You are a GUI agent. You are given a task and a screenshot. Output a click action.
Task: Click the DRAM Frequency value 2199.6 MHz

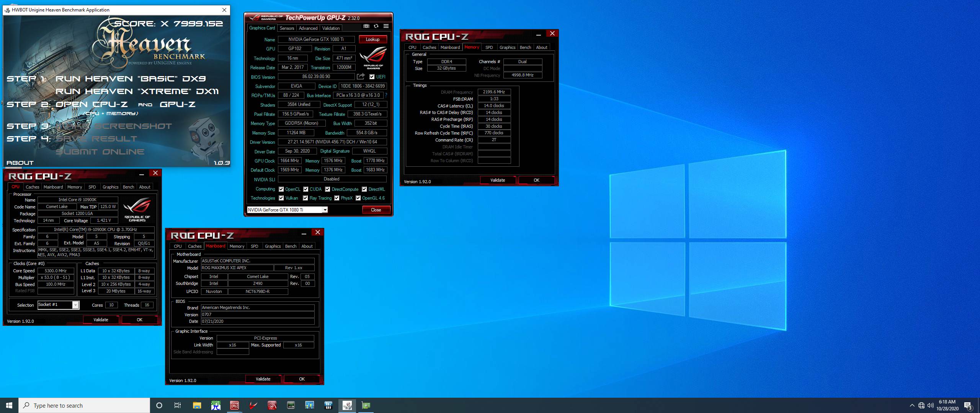tap(494, 92)
